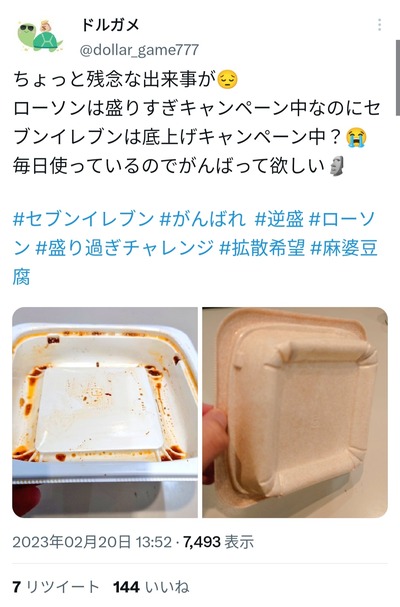Open the ドルガメ display name profile
Screen dimensions: 400x607
(110, 25)
